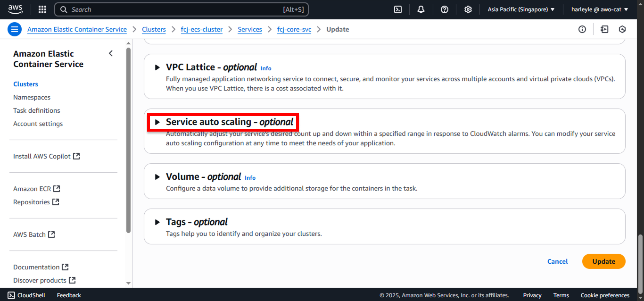Open CloudShell from the footer
Screen dimensions: 644x301
pos(26,295)
